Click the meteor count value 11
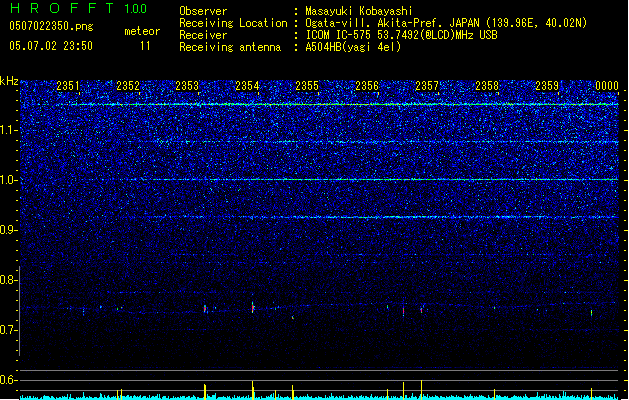 click(145, 46)
